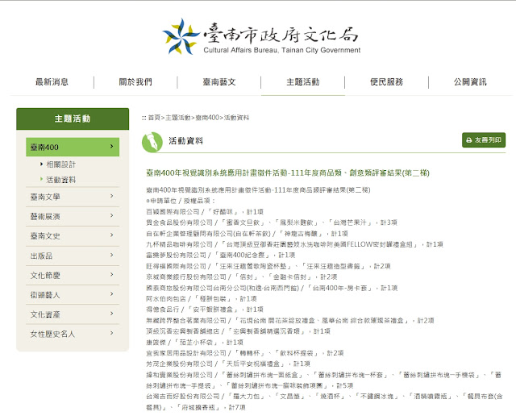The height and width of the screenshot is (420, 516).
Task: Click the 活動資料 page heading
Action: point(186,141)
